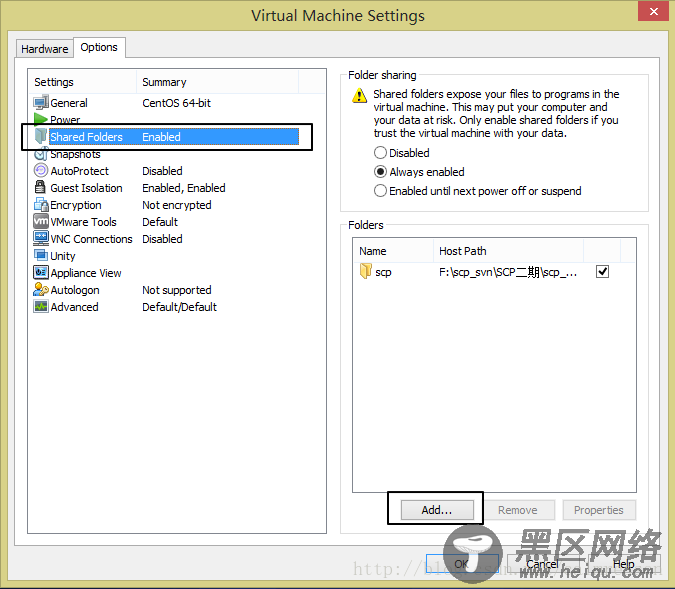The width and height of the screenshot is (675, 589).
Task: Click the Unity icon
Action: (41, 255)
